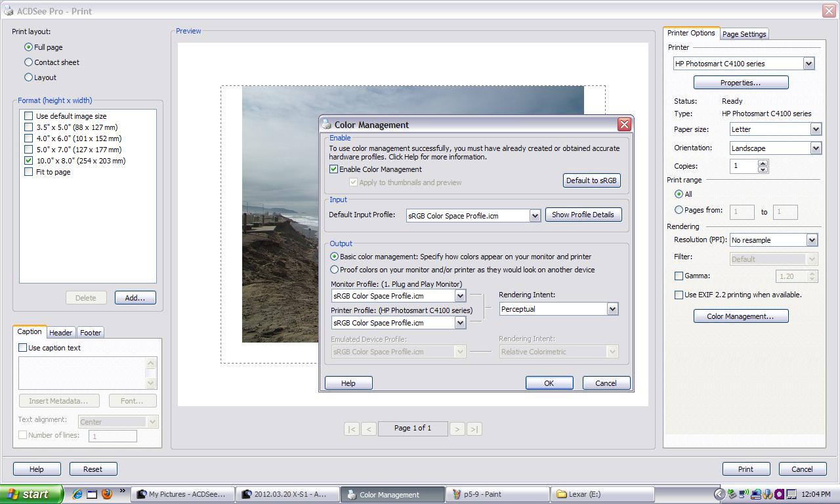This screenshot has height=504, width=840.
Task: Expand the top Rendering Intent Perceptual dropdown
Action: [x=612, y=309]
